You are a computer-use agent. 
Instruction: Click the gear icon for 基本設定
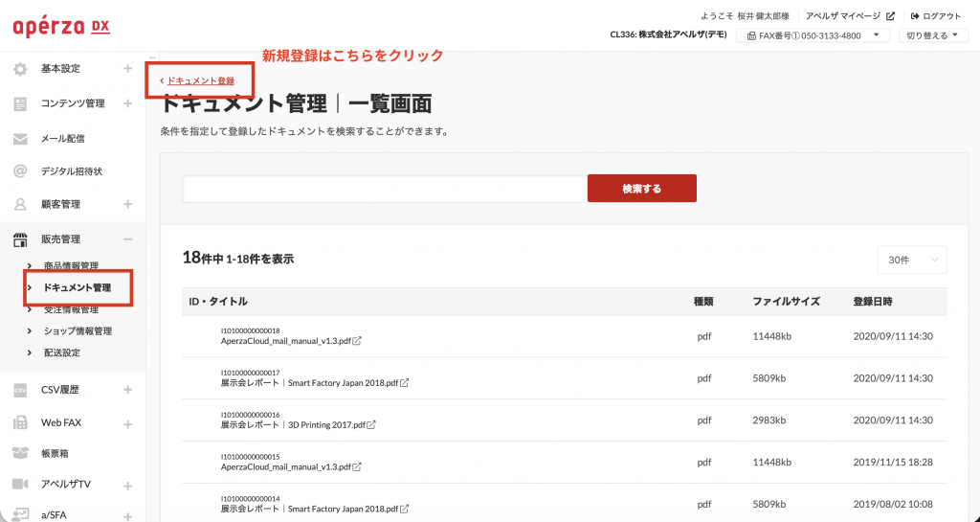pos(20,69)
